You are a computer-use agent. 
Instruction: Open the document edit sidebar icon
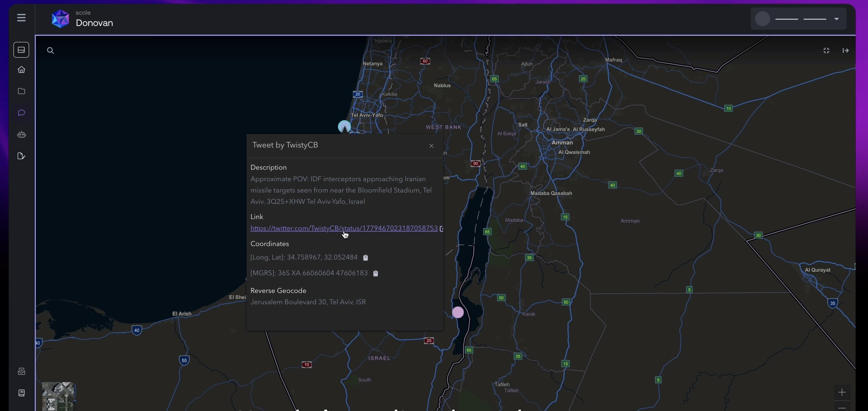pos(22,156)
